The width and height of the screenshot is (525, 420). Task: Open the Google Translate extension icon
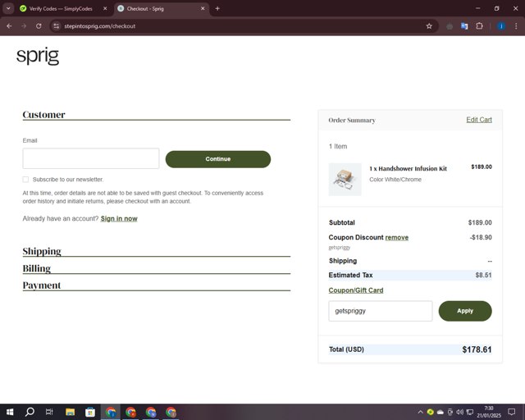pos(464,26)
